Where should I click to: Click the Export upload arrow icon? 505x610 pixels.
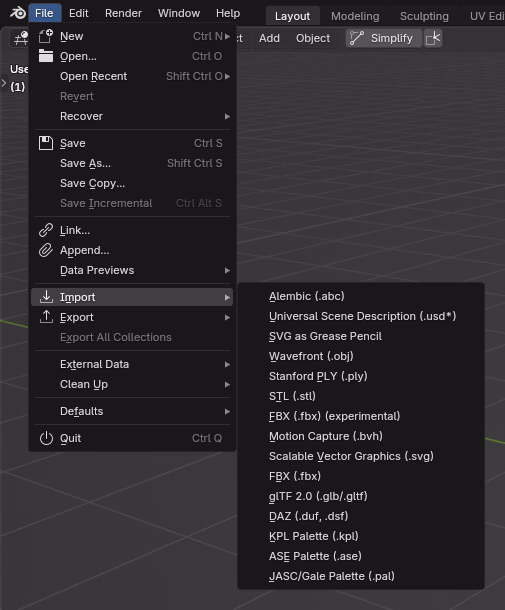point(46,317)
